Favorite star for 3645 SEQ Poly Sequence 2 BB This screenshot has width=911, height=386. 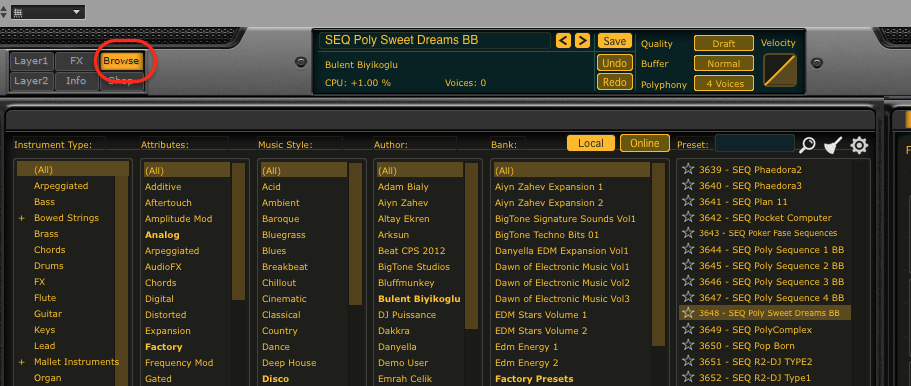(688, 265)
